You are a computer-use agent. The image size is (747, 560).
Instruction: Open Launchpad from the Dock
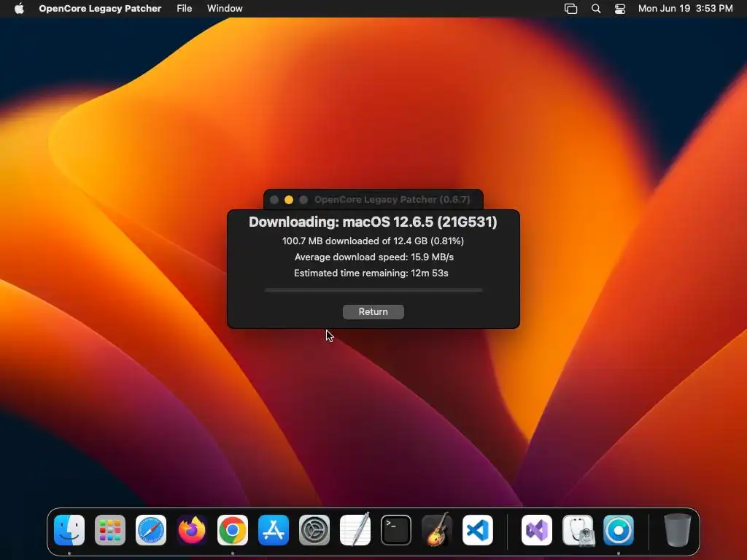coord(110,530)
